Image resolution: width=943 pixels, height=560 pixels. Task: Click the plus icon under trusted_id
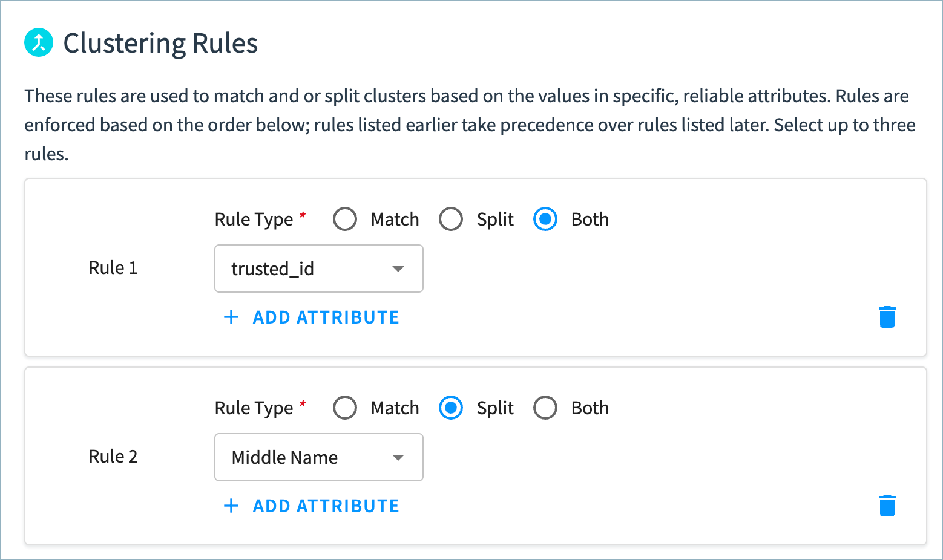(x=231, y=317)
